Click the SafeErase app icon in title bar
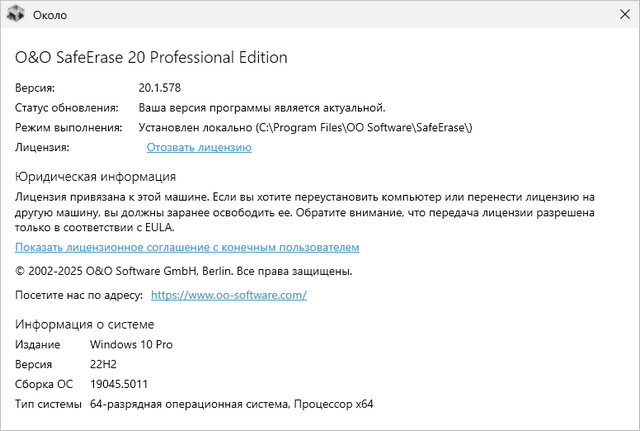This screenshot has height=431, width=640. 15,15
